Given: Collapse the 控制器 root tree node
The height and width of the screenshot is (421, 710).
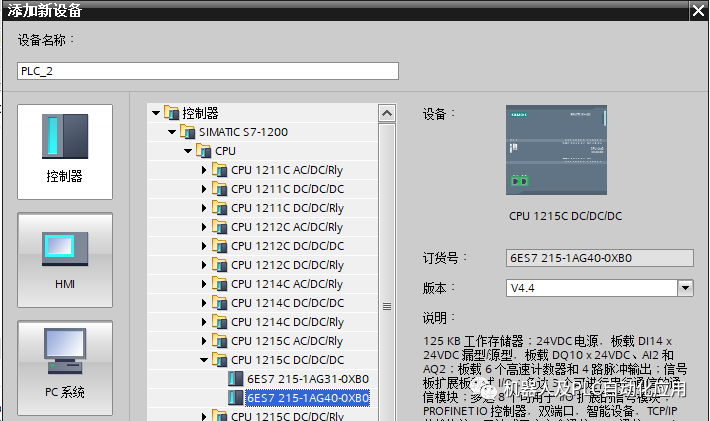Looking at the screenshot, I should (x=156, y=113).
